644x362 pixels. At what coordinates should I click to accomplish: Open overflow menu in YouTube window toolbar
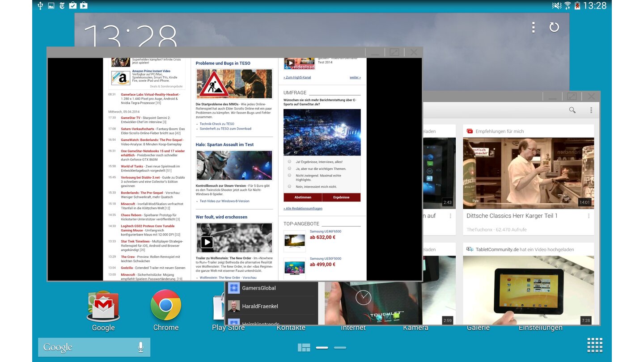coord(591,110)
